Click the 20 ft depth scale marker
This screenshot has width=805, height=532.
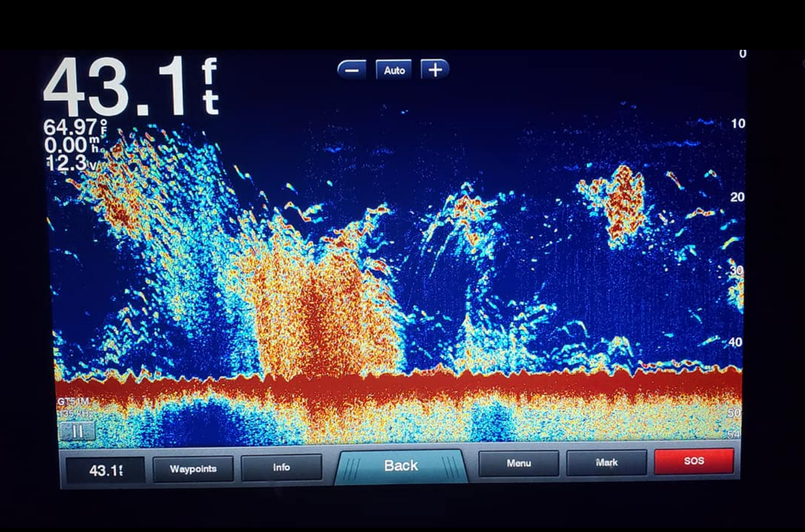coord(737,197)
